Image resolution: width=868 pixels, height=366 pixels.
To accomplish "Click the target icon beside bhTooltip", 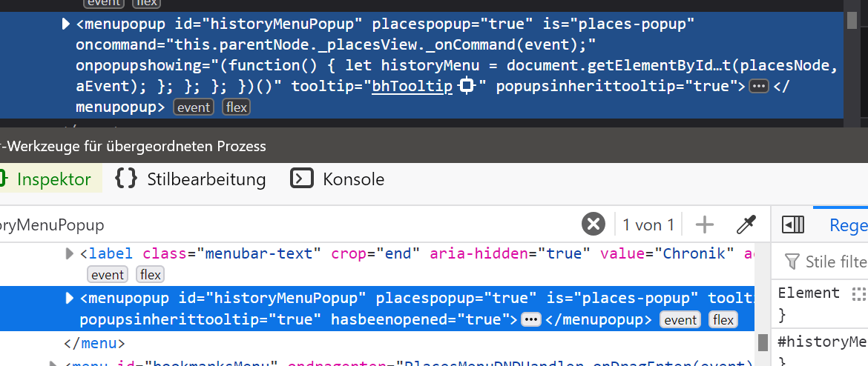I will point(467,87).
